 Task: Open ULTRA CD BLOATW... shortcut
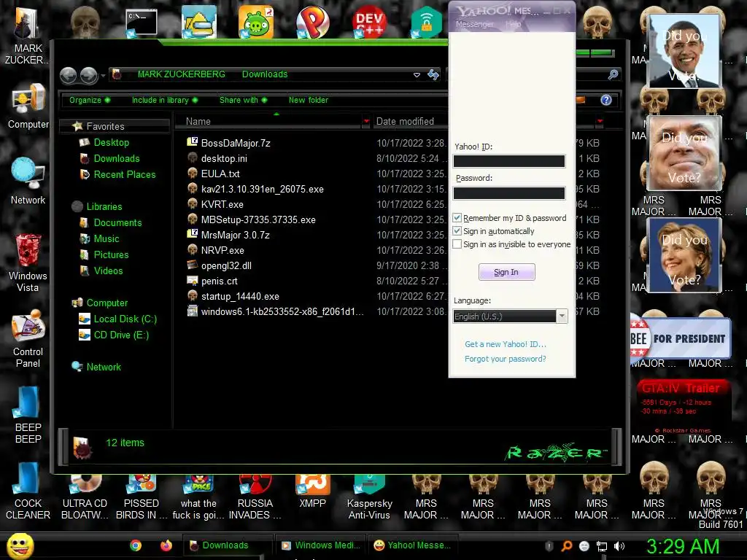[85, 497]
